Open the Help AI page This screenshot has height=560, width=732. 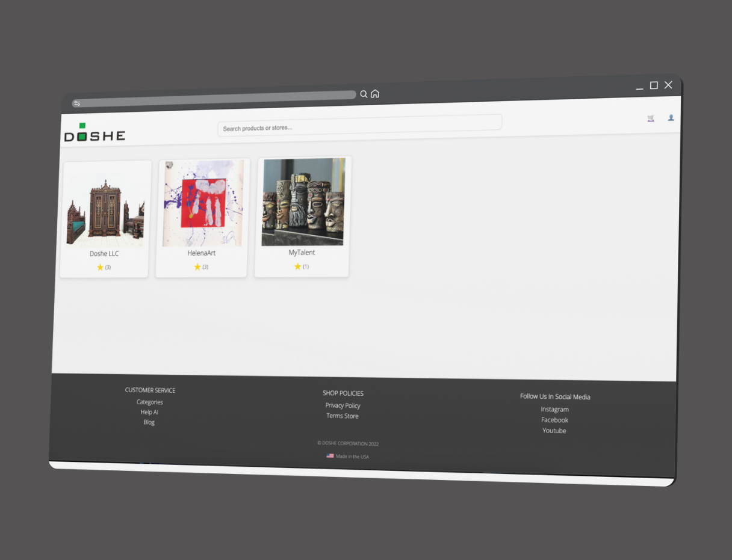click(149, 412)
